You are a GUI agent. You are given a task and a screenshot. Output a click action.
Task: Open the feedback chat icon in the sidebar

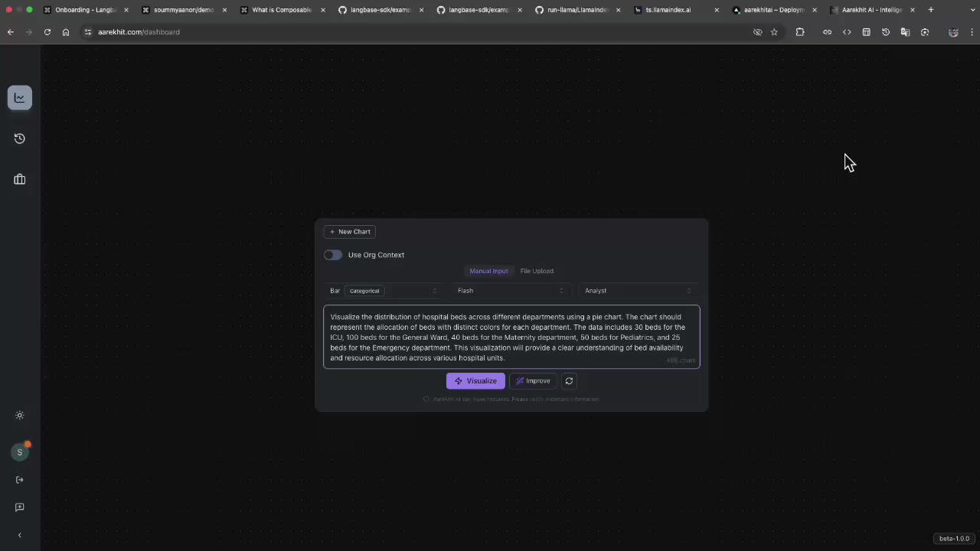[x=20, y=507]
